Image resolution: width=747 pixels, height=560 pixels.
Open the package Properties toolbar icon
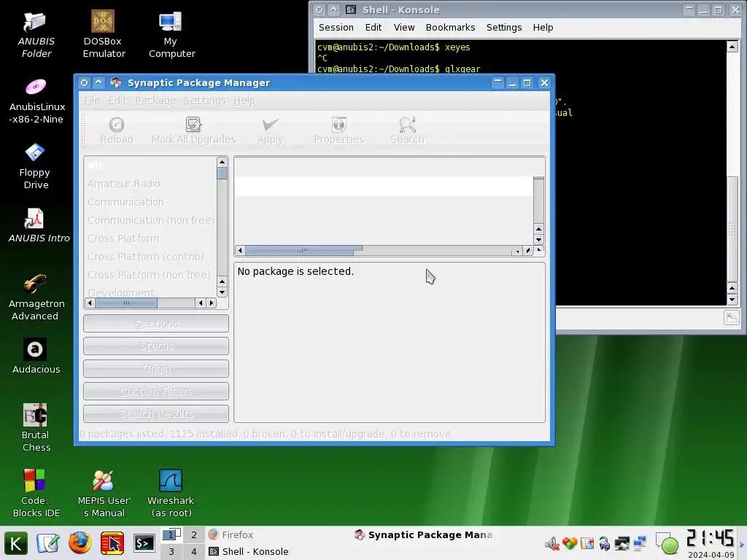pyautogui.click(x=338, y=125)
